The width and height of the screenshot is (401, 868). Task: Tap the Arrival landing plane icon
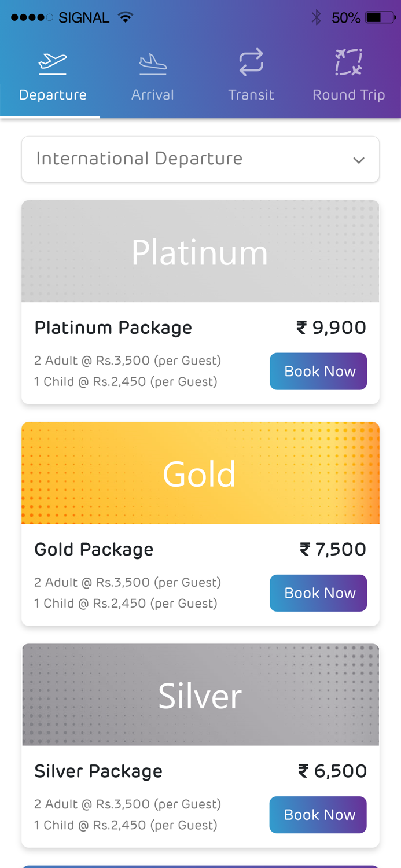(153, 63)
